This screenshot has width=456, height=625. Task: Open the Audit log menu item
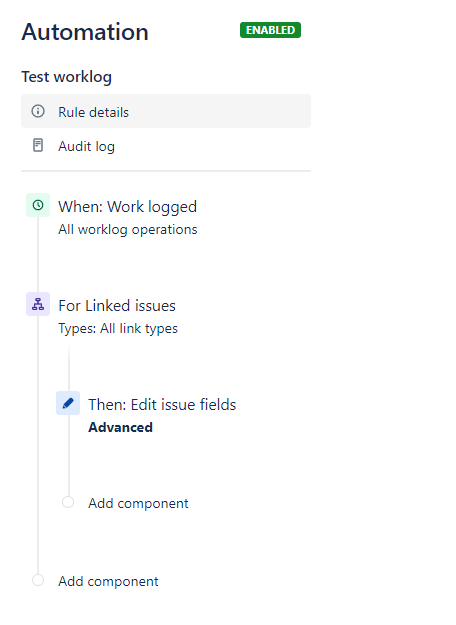166,145
